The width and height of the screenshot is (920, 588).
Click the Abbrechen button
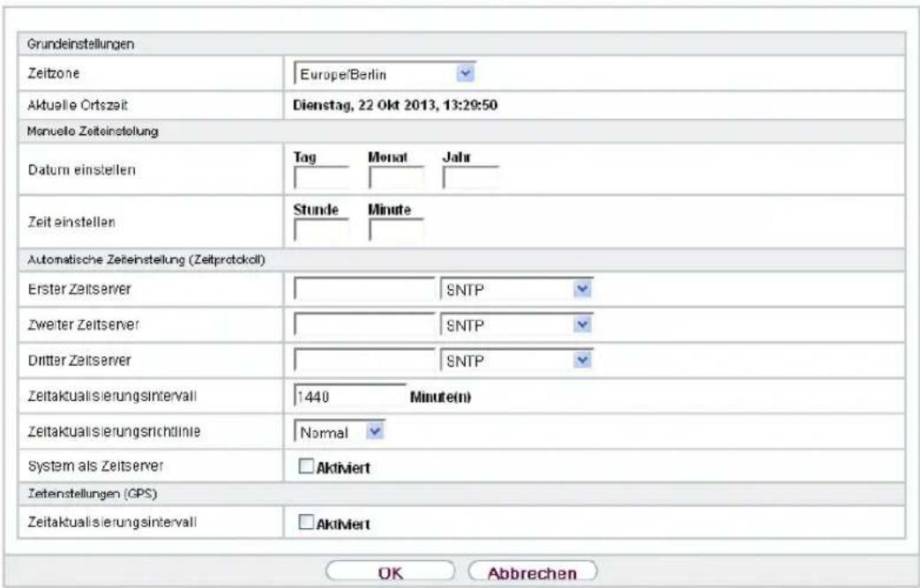[533, 572]
